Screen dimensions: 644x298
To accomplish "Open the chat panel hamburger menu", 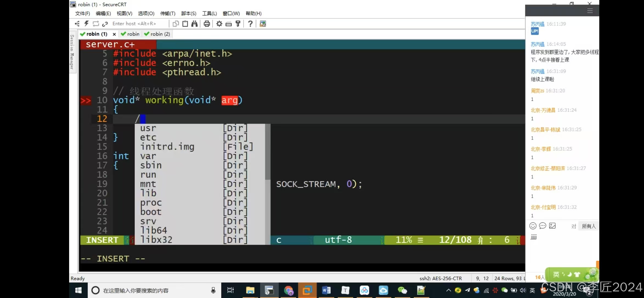I will (x=590, y=11).
